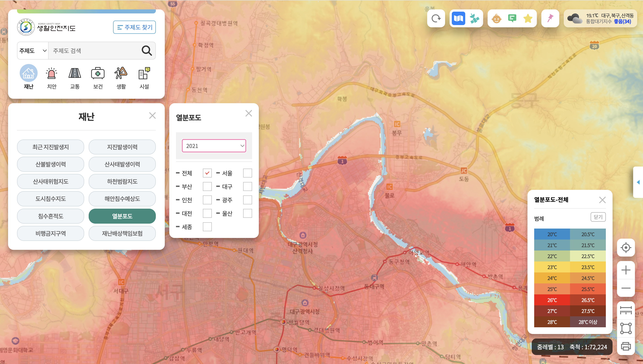This screenshot has width=643, height=364.
Task: Click the 재난배상책임보험 button
Action: [x=122, y=233]
